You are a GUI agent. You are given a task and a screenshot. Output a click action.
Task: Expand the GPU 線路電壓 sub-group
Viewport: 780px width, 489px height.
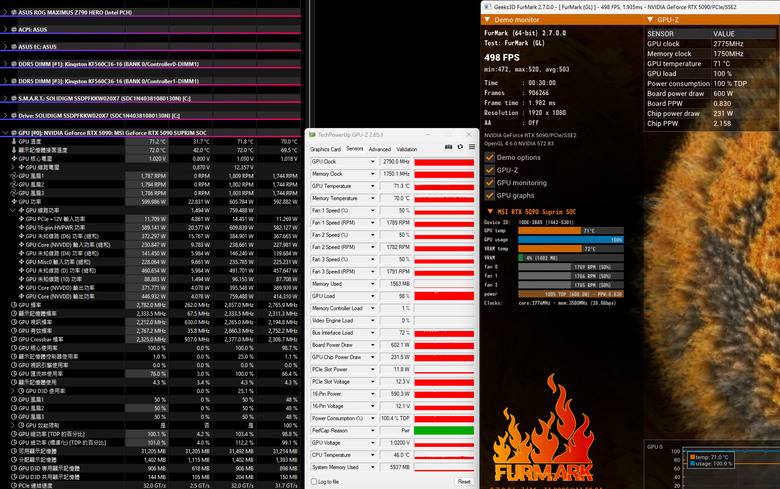pos(13,167)
